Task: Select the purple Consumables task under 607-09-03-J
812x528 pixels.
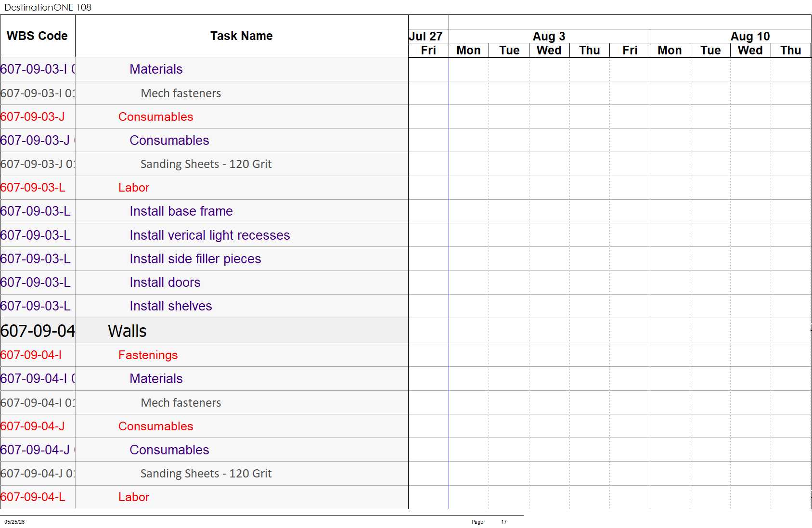Action: (242, 140)
